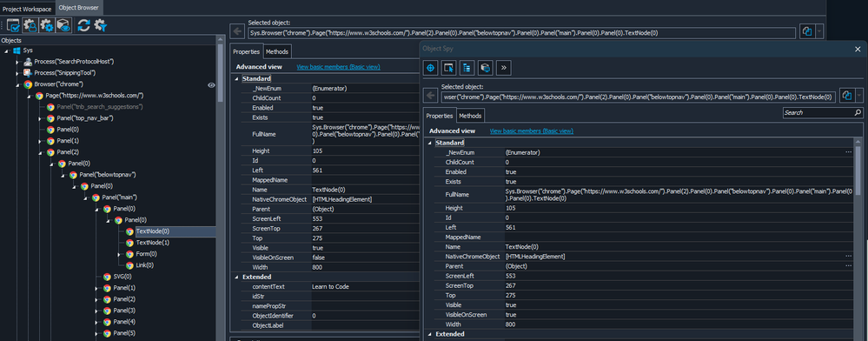Click the SnippingTool process icon

coord(28,72)
